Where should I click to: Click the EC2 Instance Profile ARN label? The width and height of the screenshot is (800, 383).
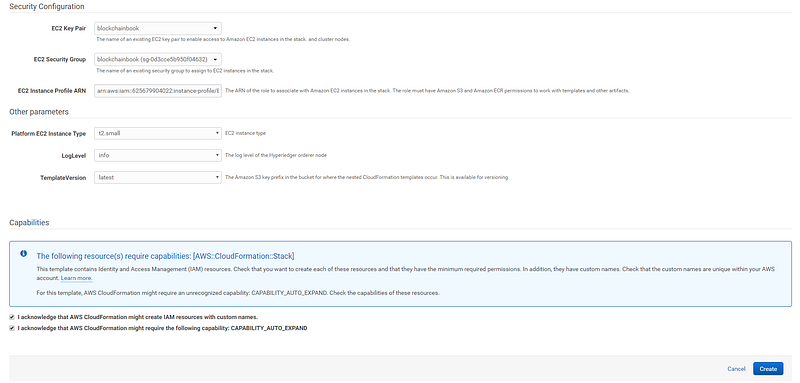tap(53, 91)
